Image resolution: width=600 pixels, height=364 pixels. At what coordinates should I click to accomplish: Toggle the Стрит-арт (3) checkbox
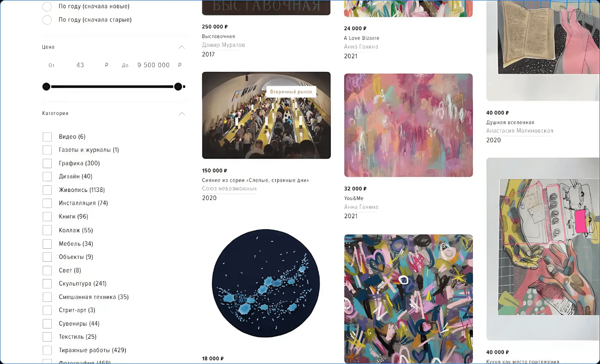pyautogui.click(x=47, y=310)
